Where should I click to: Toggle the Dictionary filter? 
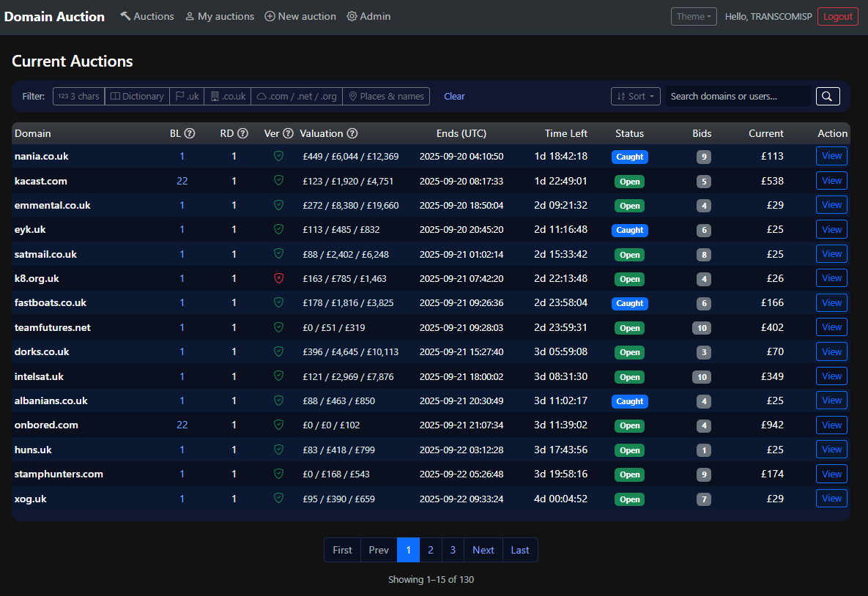[x=137, y=96]
